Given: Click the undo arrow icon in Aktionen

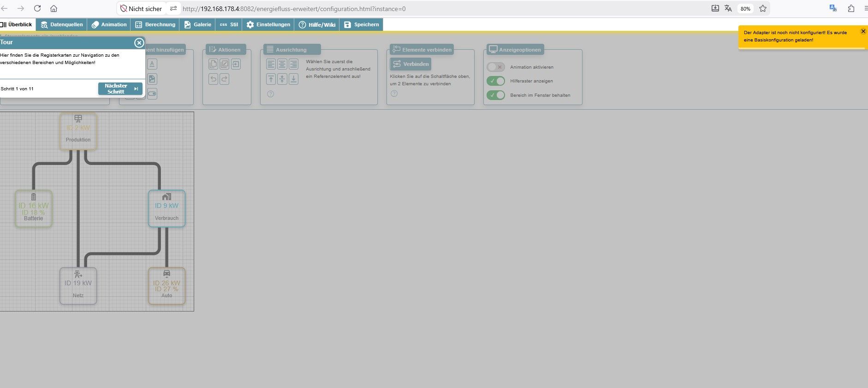Looking at the screenshot, I should [x=213, y=79].
